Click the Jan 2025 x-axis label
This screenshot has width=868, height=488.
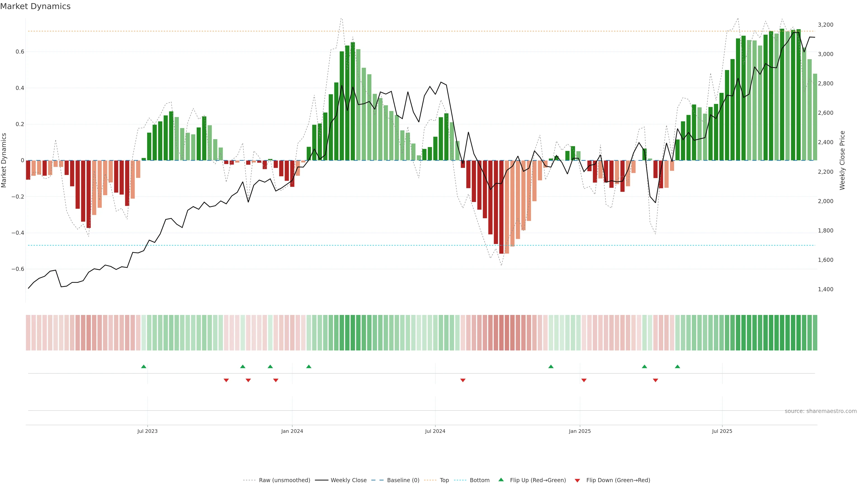(x=580, y=431)
